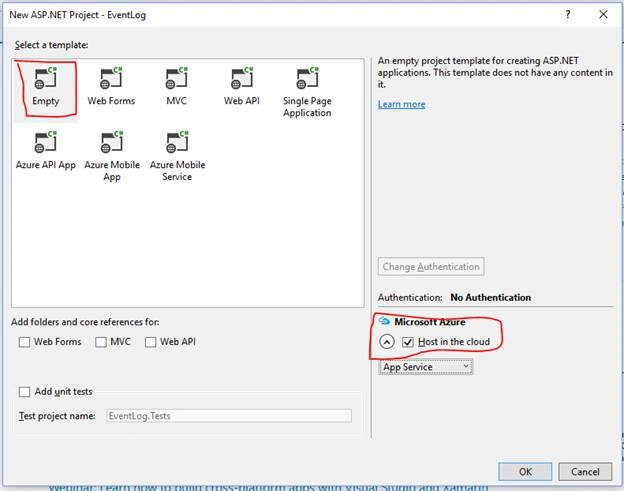This screenshot has width=624, height=491.
Task: Click the Test project name field
Action: (229, 416)
